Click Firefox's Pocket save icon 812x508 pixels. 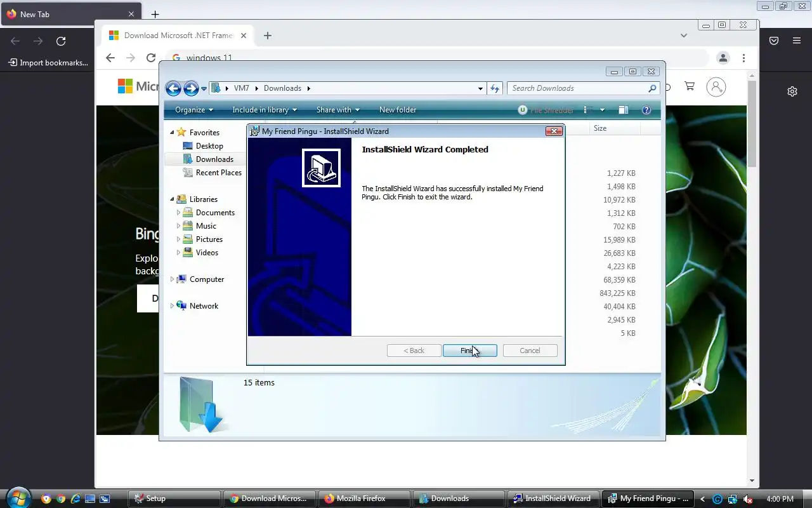click(x=774, y=41)
